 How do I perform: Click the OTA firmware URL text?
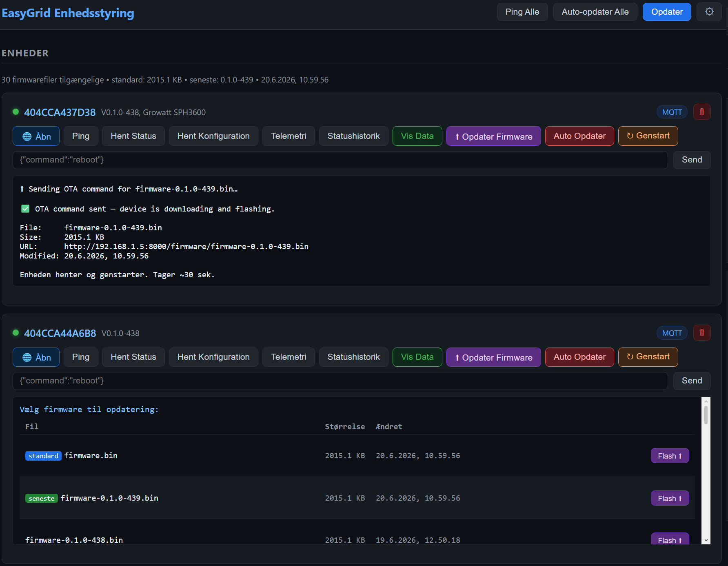click(186, 247)
